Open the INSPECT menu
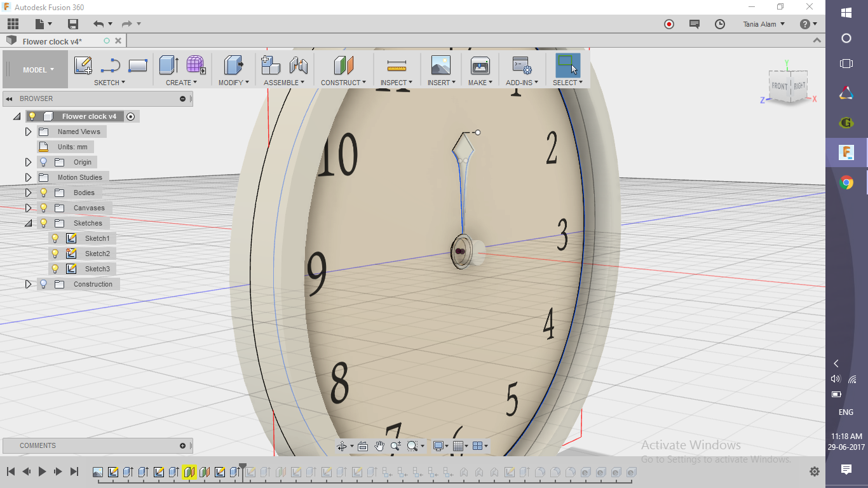This screenshot has height=488, width=868. coord(397,83)
